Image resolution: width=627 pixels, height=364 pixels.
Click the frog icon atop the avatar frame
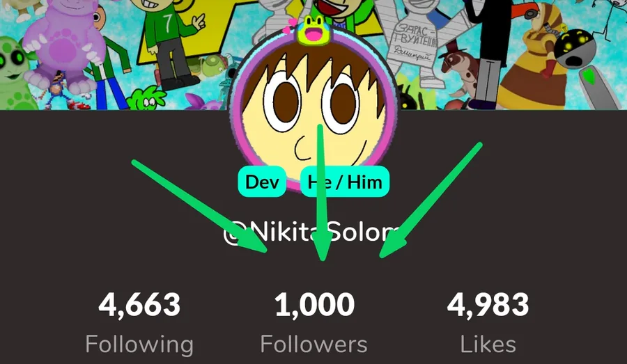(x=313, y=30)
